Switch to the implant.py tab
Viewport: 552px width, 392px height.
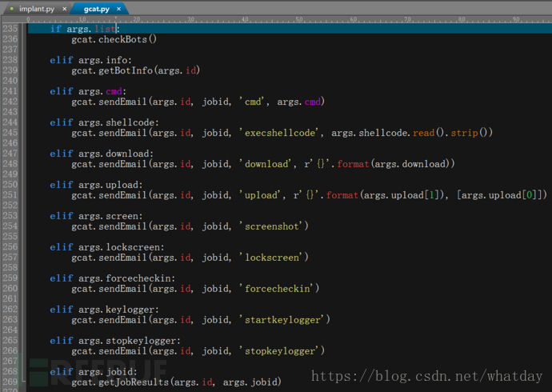coord(37,9)
